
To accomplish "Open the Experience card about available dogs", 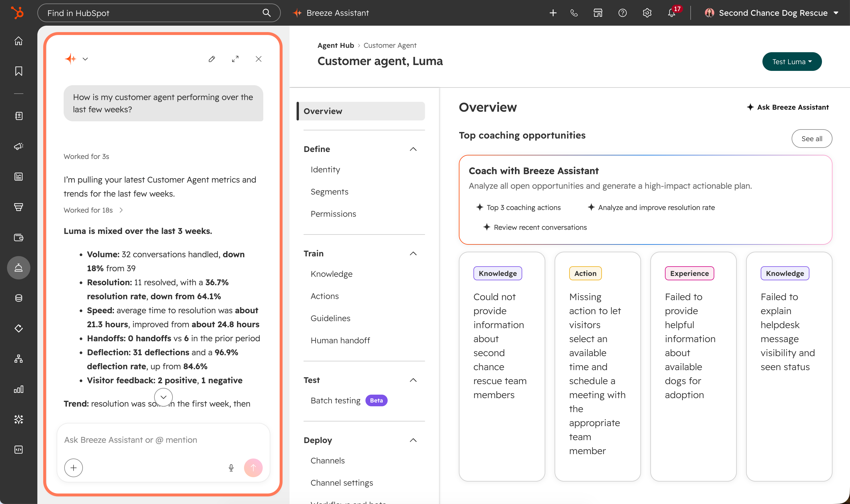I will [x=693, y=366].
